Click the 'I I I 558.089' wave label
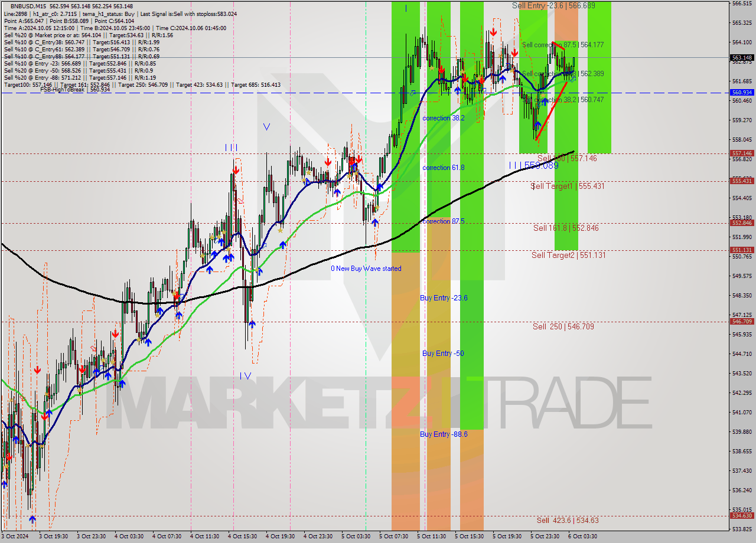This screenshot has width=756, height=543. [x=533, y=166]
